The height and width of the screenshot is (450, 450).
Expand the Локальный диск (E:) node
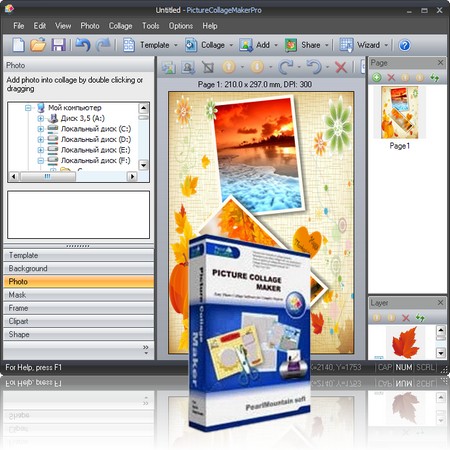(41, 150)
